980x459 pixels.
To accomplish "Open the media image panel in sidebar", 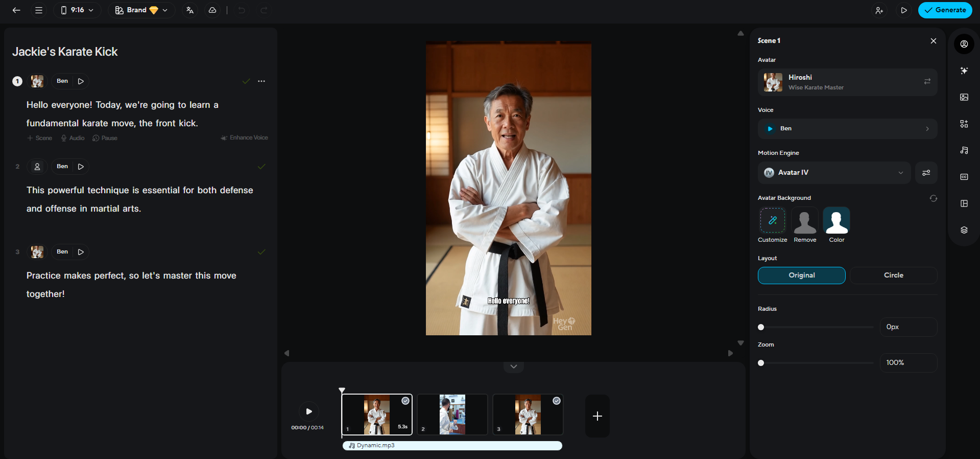I will [x=964, y=97].
